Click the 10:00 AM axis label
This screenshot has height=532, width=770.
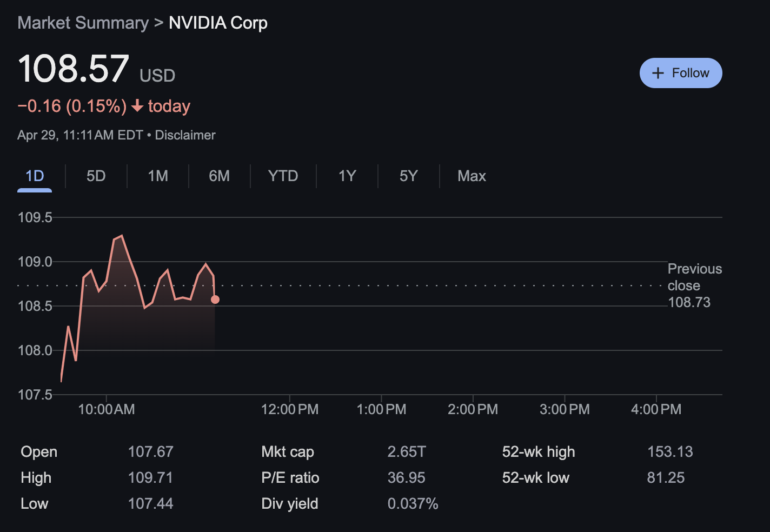(x=107, y=409)
